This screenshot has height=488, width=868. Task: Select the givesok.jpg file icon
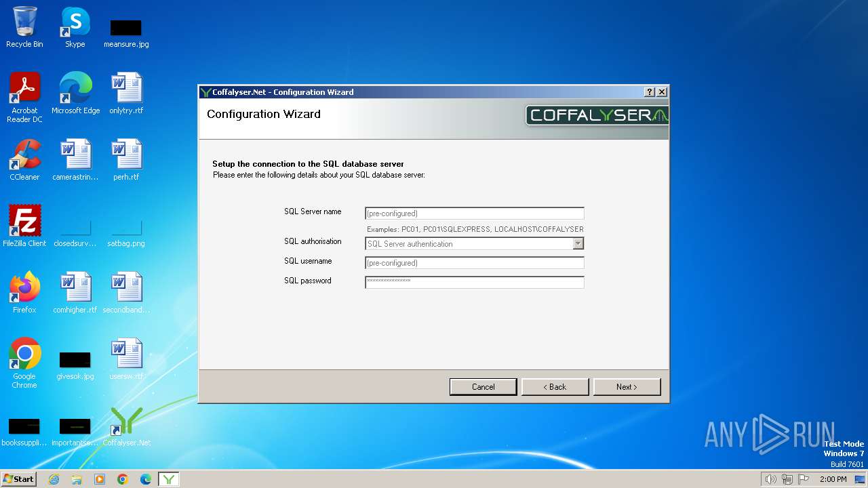pyautogui.click(x=75, y=365)
